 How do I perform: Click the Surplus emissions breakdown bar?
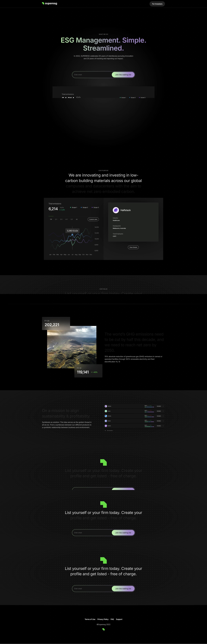[x=149, y=412]
